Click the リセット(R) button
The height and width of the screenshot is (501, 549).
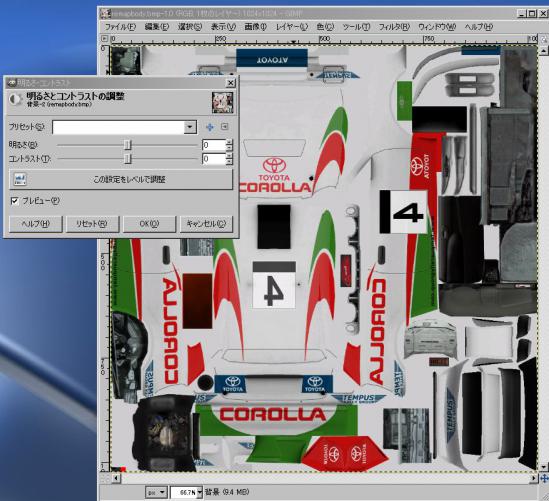pyautogui.click(x=92, y=224)
